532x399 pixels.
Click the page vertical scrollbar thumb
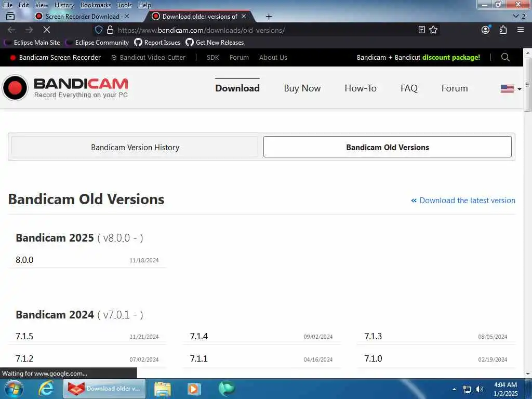(x=527, y=84)
